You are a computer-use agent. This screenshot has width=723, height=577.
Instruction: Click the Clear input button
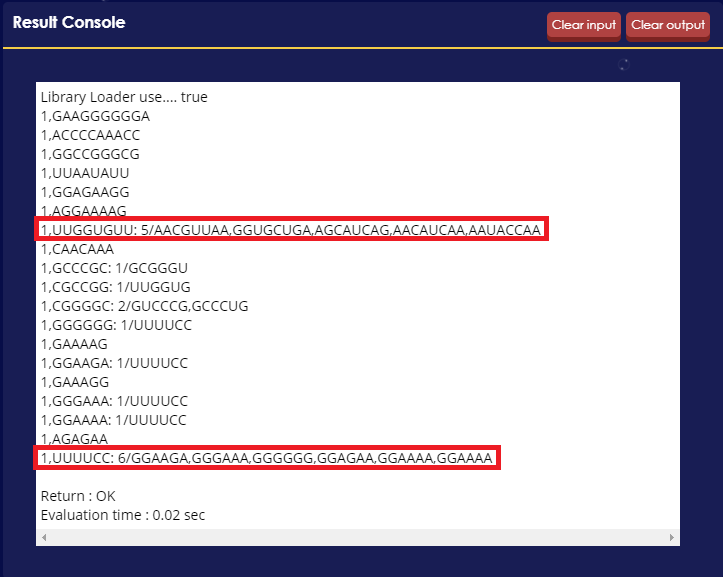583,26
